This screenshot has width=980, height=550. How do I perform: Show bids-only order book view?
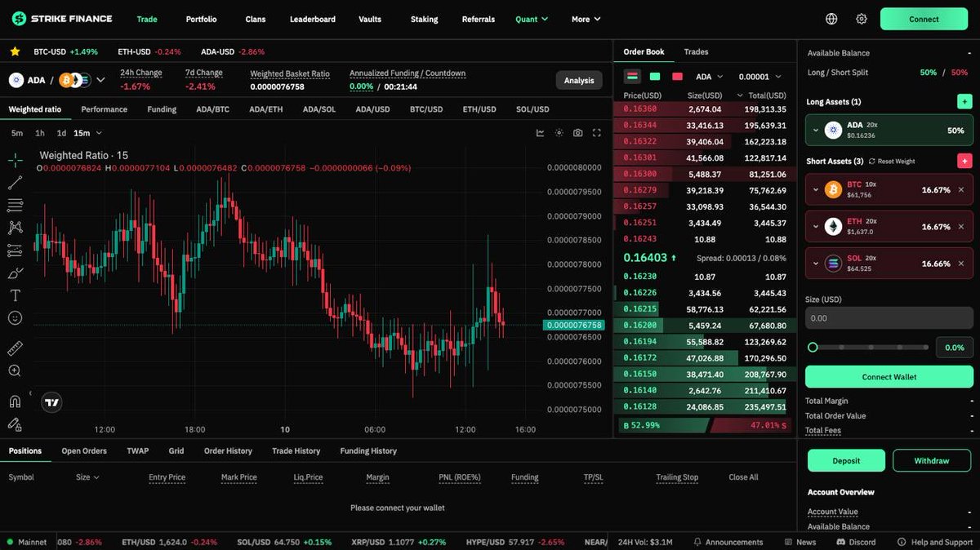click(x=655, y=77)
